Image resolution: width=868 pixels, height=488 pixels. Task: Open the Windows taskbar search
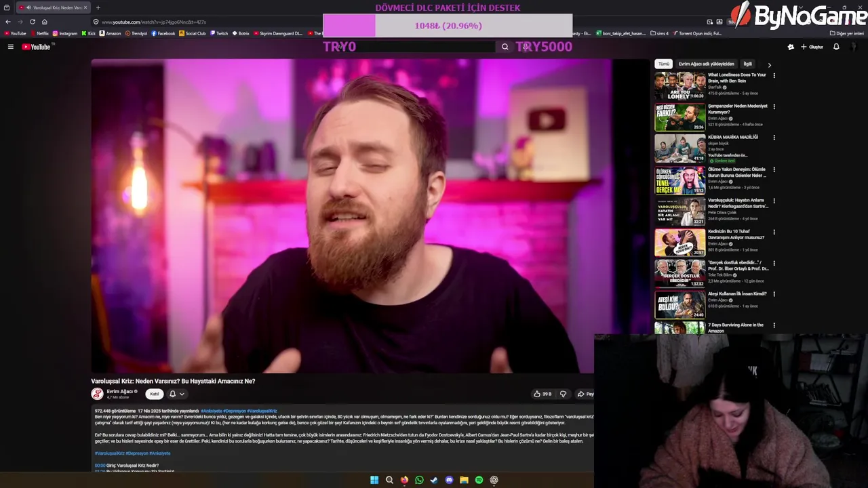(389, 480)
